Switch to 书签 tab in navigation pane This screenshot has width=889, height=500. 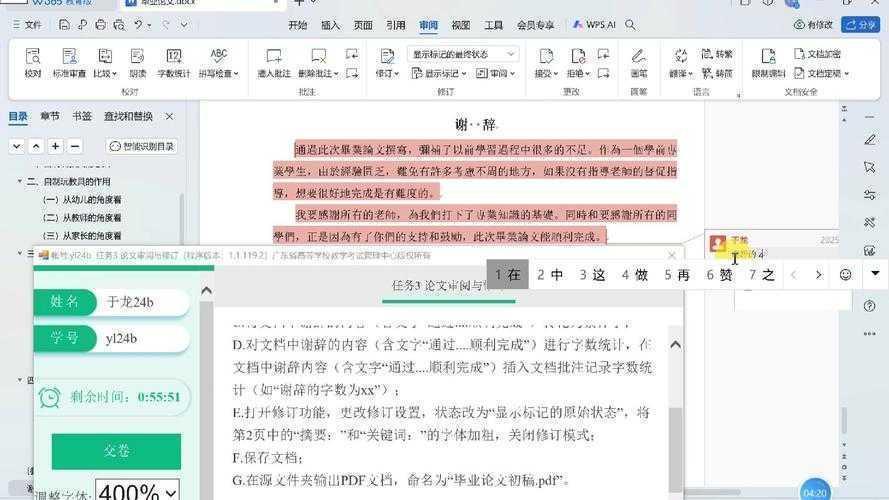82,116
